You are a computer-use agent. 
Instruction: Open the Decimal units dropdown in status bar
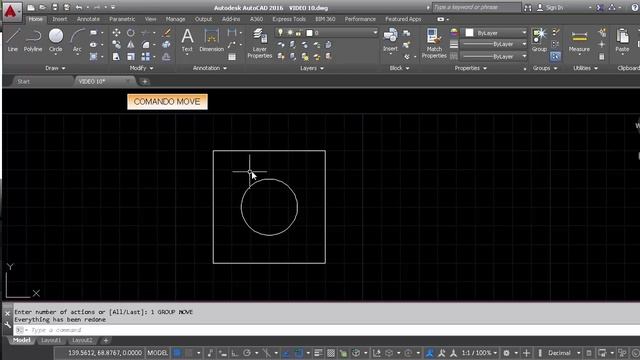(564, 353)
